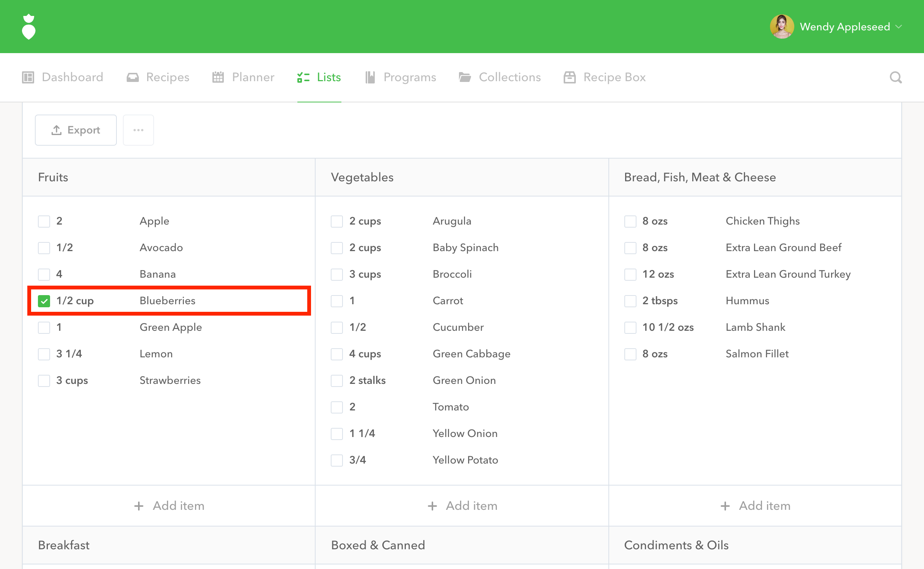Open search with the magnifier icon
Viewport: 924px width, 569px height.
(x=895, y=77)
